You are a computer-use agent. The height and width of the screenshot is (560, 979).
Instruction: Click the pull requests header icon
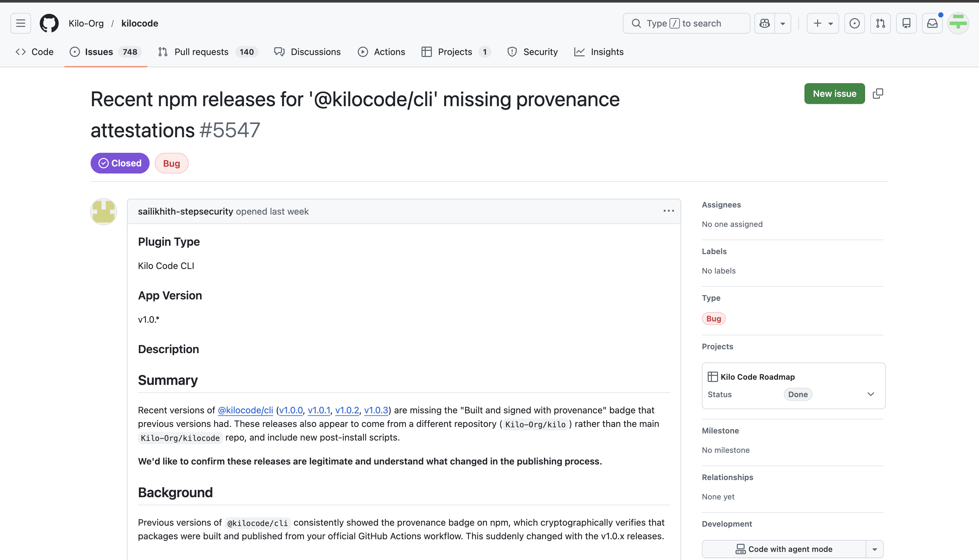pos(881,23)
